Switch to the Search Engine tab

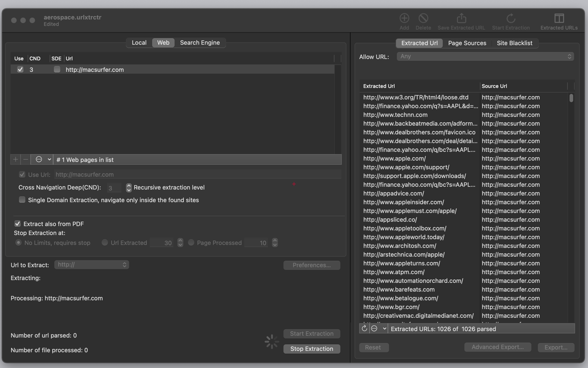[200, 43]
